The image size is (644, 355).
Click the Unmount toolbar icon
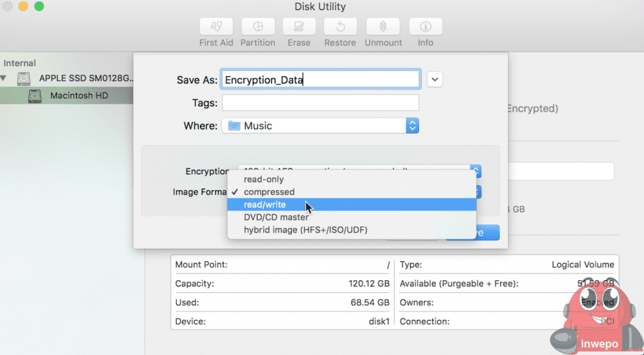click(383, 27)
